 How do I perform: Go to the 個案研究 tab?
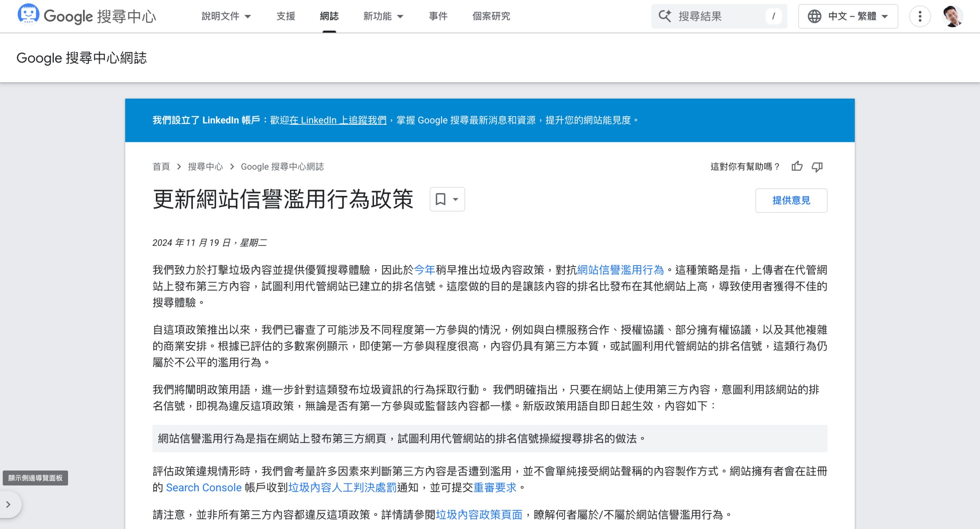(x=491, y=16)
